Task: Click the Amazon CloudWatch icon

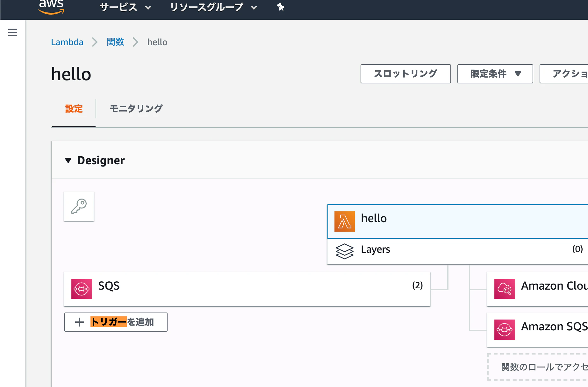Action: tap(505, 289)
